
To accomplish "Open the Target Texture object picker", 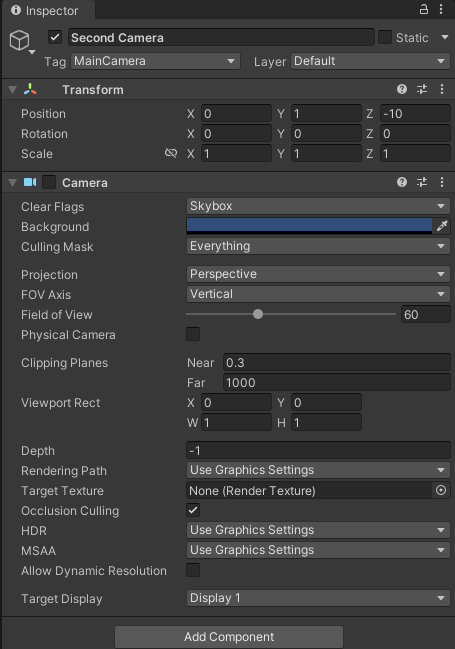I will click(441, 490).
